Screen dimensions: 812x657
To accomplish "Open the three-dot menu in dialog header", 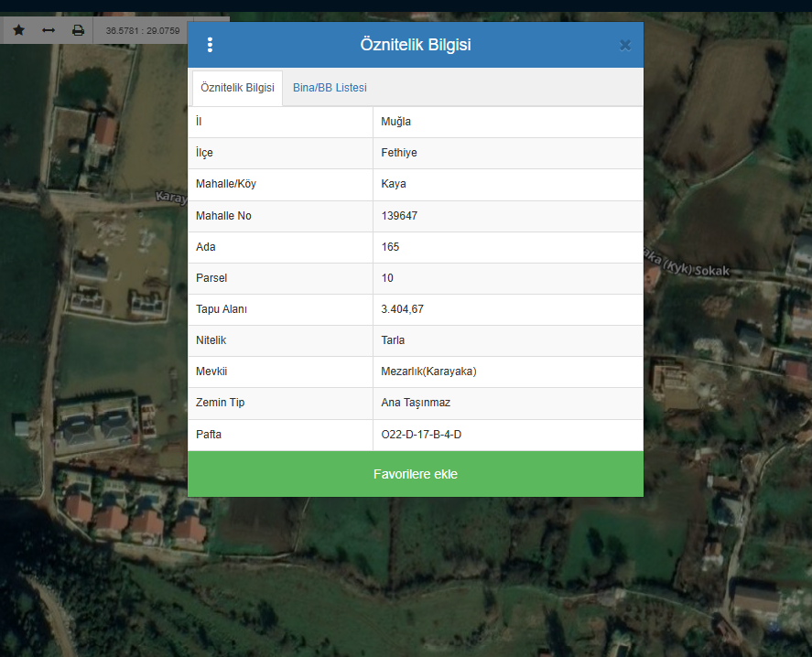I will [210, 45].
